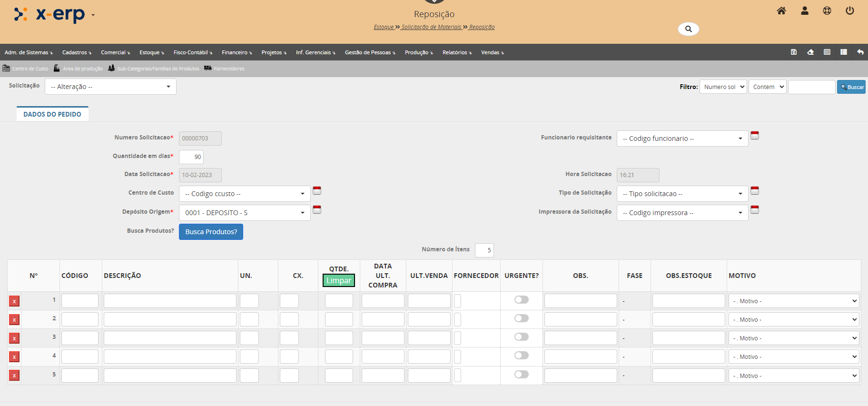This screenshot has width=868, height=406.
Task: Toggle Urgente switch on row 1
Action: pyautogui.click(x=522, y=300)
